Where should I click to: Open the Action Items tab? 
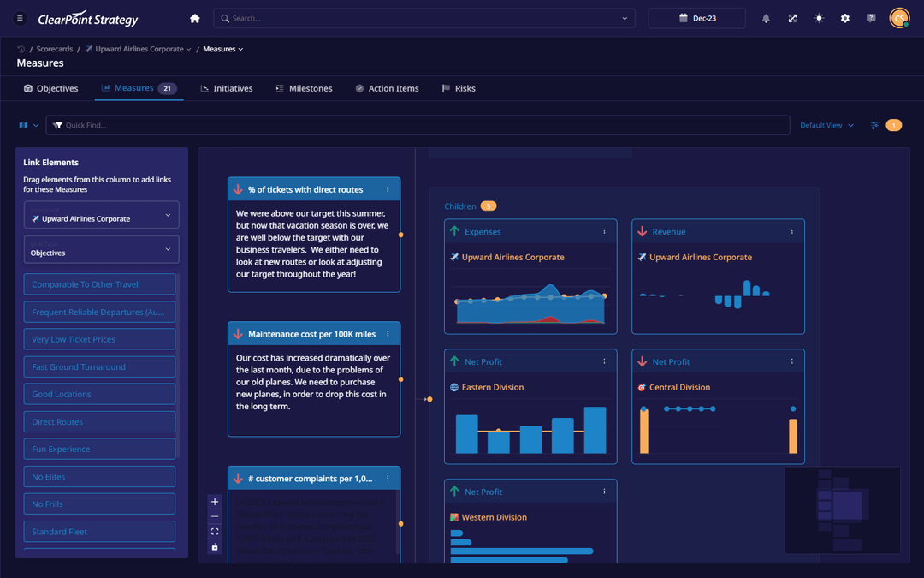pyautogui.click(x=387, y=88)
